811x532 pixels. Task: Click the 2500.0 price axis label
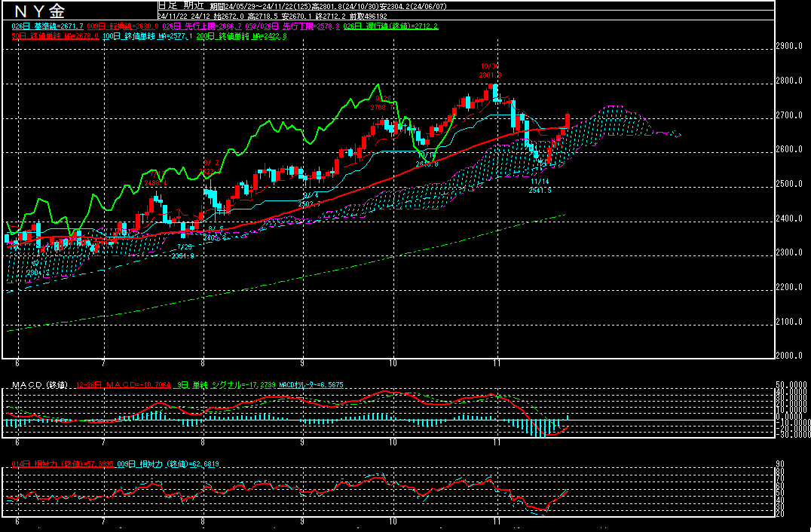[789, 184]
